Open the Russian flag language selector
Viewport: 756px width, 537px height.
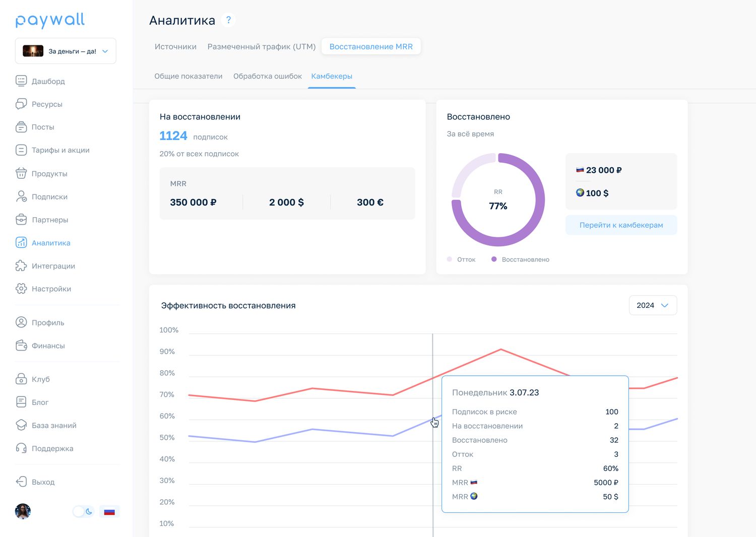point(109,511)
